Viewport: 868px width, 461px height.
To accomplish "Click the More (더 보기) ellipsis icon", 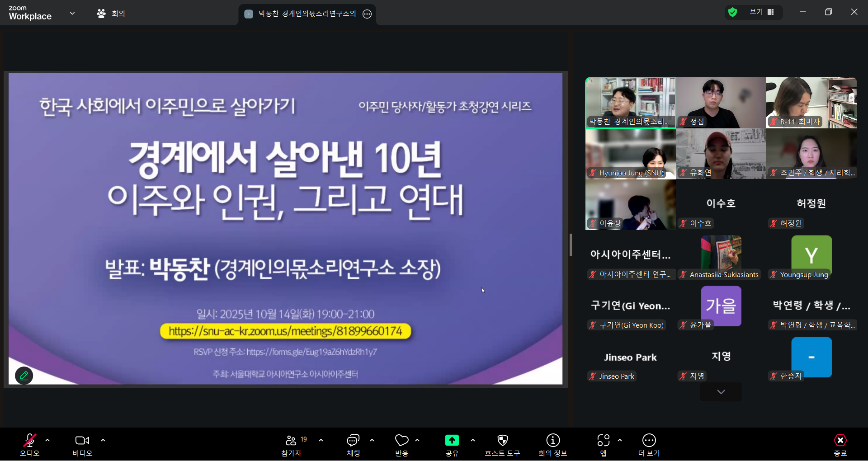I will click(649, 441).
